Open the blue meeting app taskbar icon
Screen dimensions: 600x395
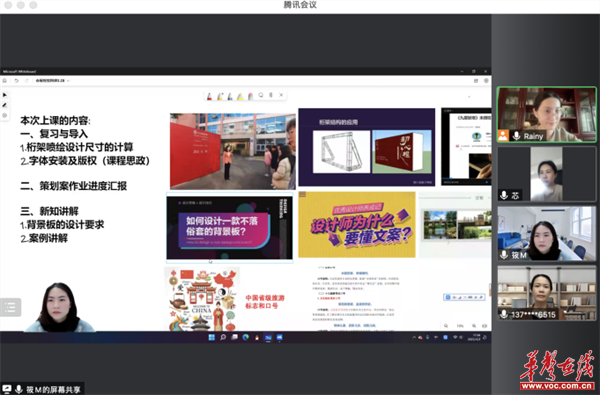280,337
